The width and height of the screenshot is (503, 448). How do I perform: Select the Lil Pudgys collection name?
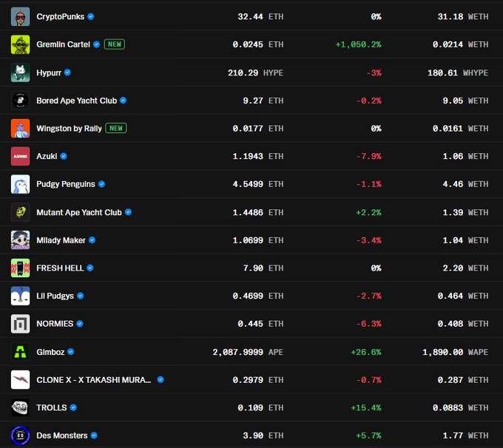click(55, 296)
